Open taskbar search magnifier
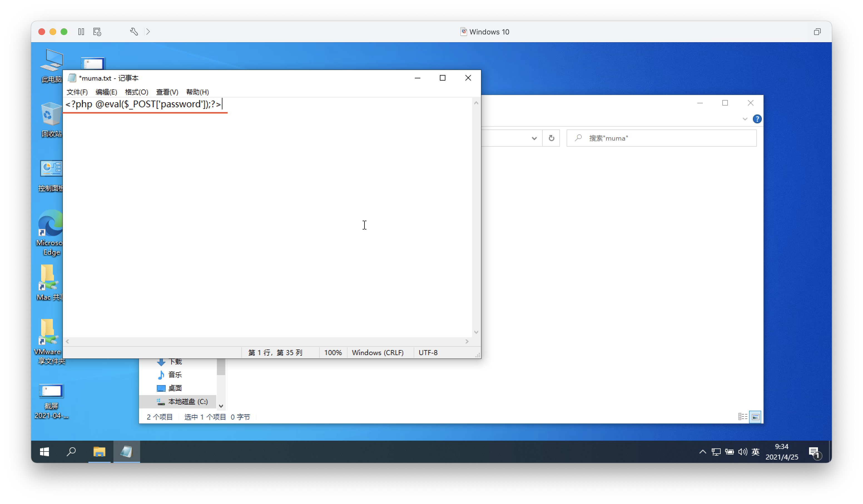This screenshot has height=504, width=863. (71, 452)
